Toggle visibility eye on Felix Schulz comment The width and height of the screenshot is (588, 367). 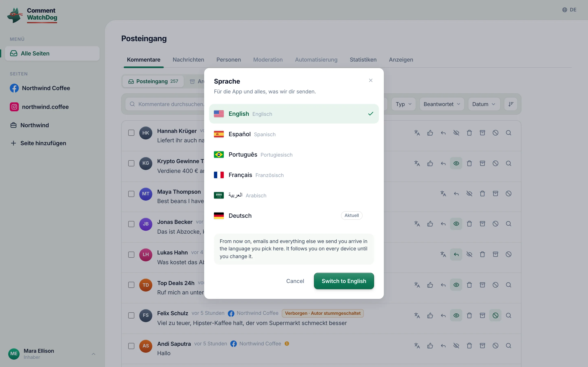456,315
